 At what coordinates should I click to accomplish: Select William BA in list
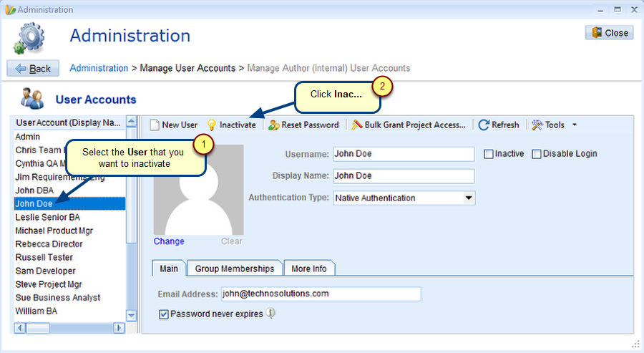(69, 311)
